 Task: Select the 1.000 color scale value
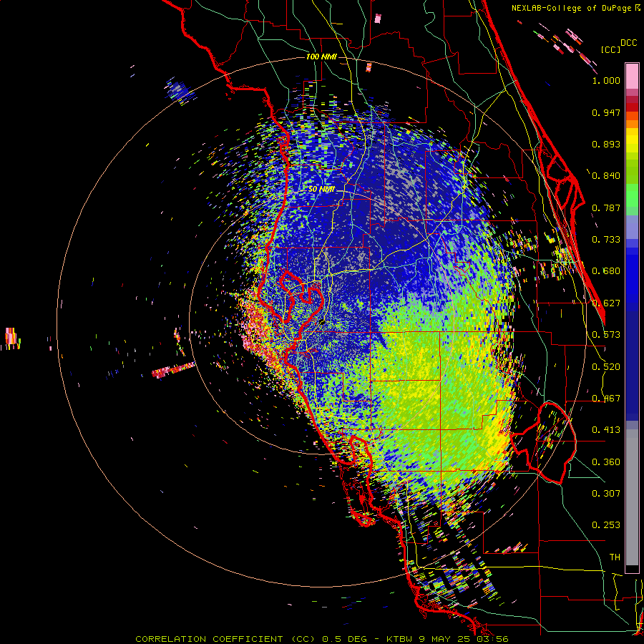606,80
